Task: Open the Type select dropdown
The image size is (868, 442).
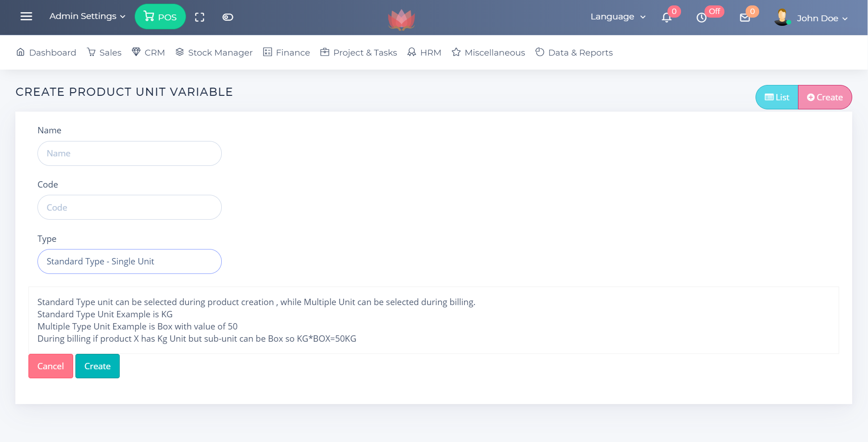Action: [x=129, y=262]
